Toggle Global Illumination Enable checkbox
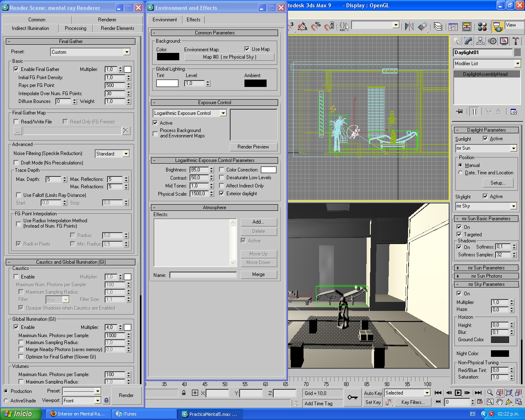 point(16,327)
